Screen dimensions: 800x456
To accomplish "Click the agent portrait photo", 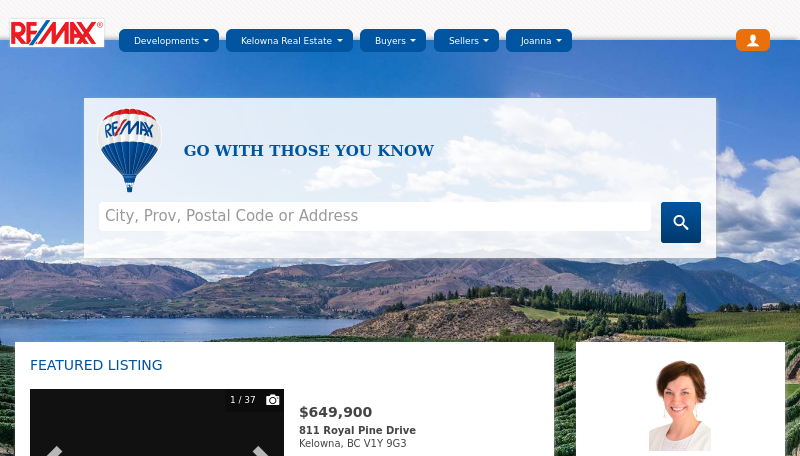I will pos(680,406).
